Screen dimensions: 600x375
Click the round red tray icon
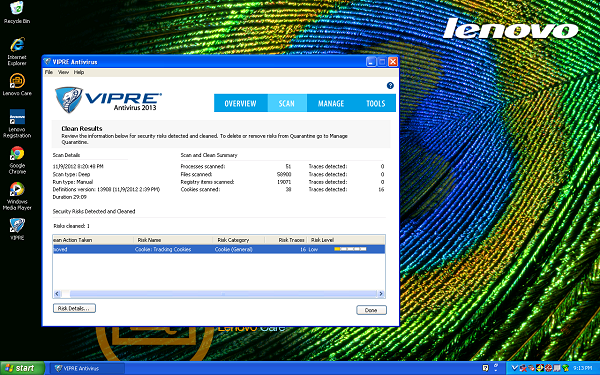click(x=548, y=368)
